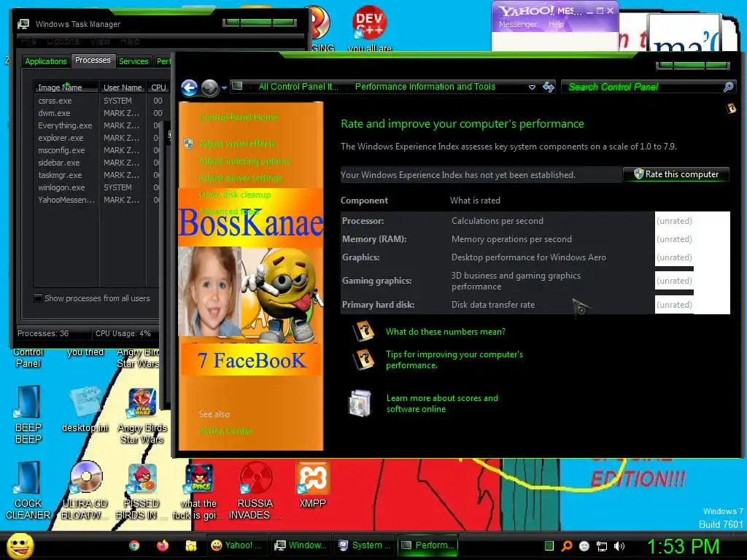Open the folder icon pinned on the taskbar
The height and width of the screenshot is (560, 747).
click(191, 545)
